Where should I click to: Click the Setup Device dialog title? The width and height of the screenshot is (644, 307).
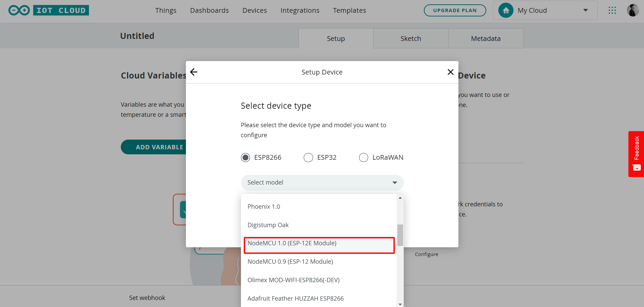322,72
